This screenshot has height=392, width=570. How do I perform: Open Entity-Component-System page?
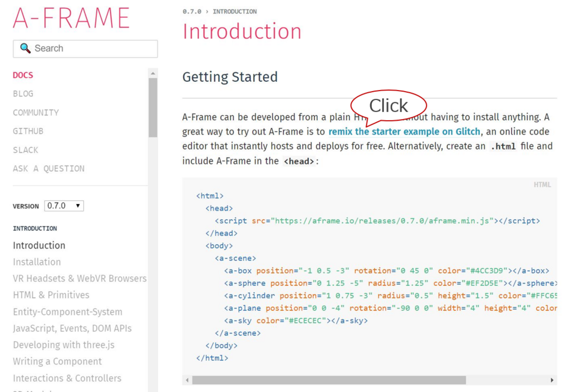pyautogui.click(x=67, y=312)
